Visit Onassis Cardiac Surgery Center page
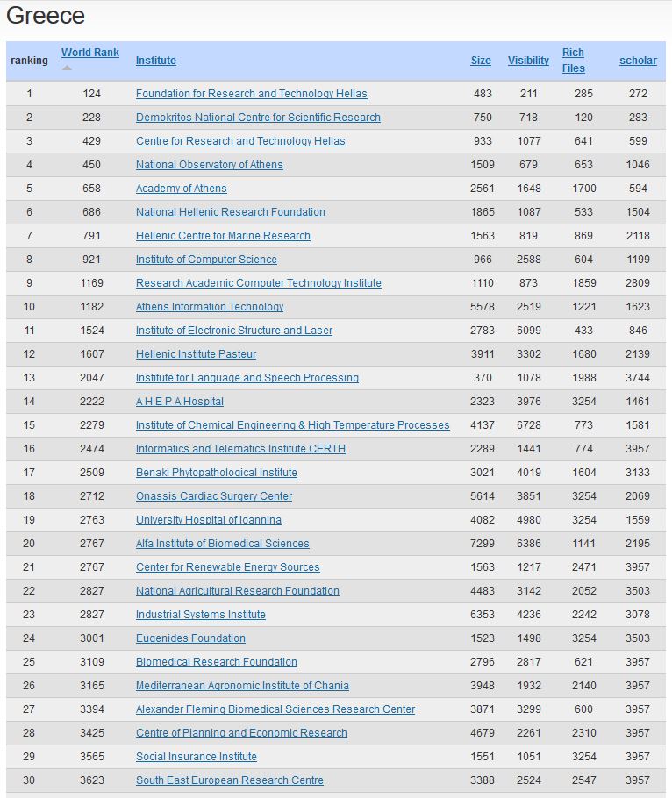 213,496
